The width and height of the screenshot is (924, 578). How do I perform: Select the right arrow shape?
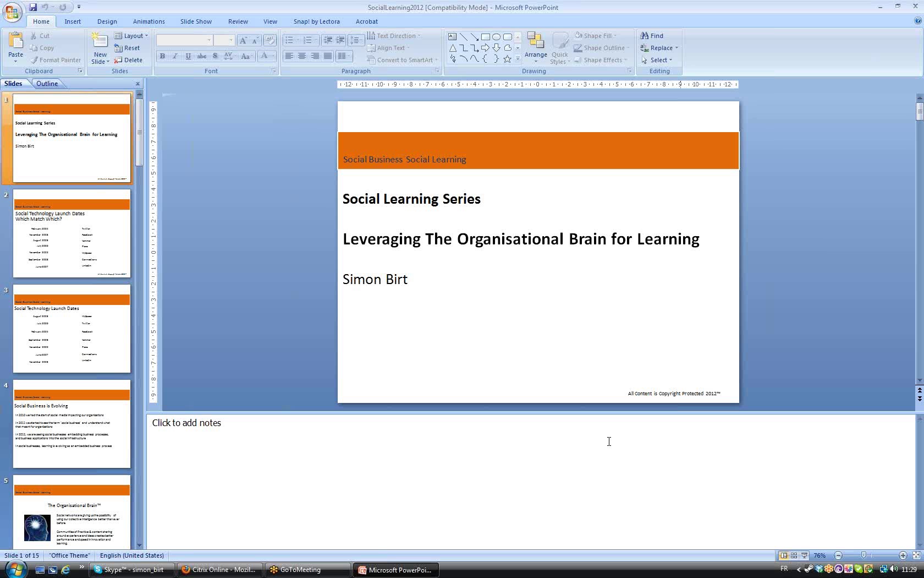click(486, 48)
